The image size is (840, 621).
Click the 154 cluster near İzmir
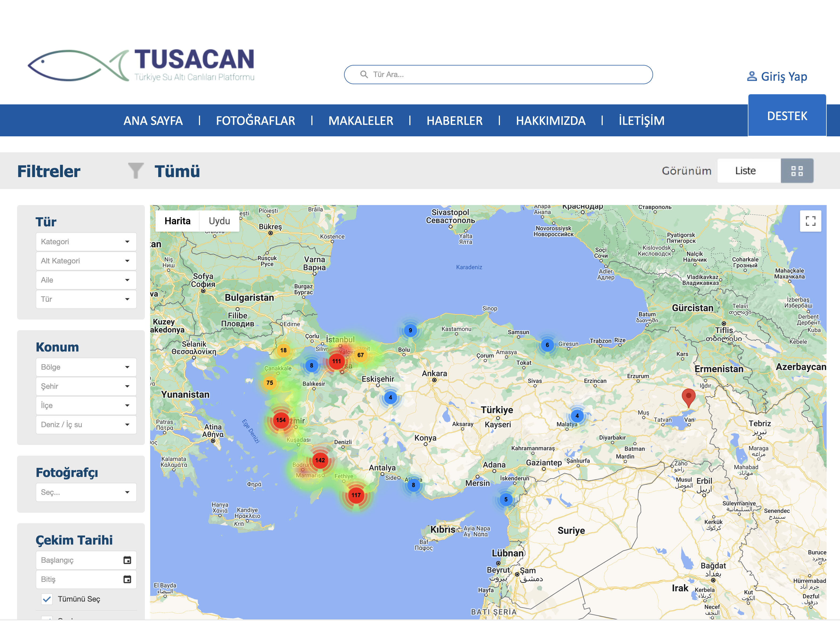click(x=280, y=420)
